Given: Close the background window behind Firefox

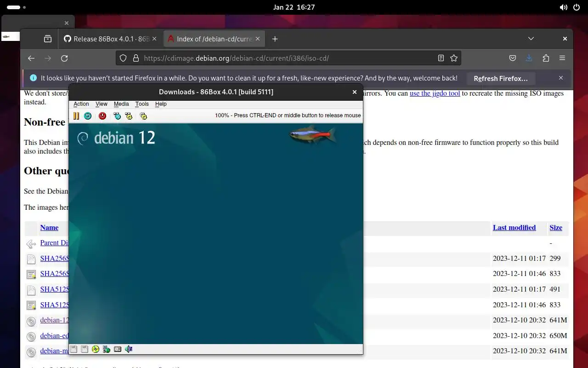Looking at the screenshot, I should 67,23.
